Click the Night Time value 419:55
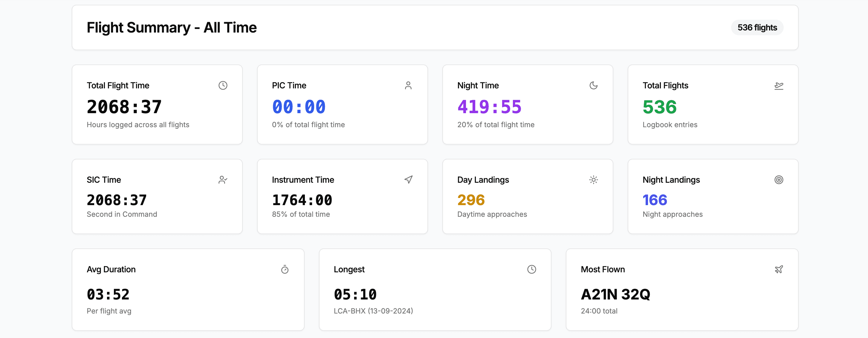 [x=489, y=107]
